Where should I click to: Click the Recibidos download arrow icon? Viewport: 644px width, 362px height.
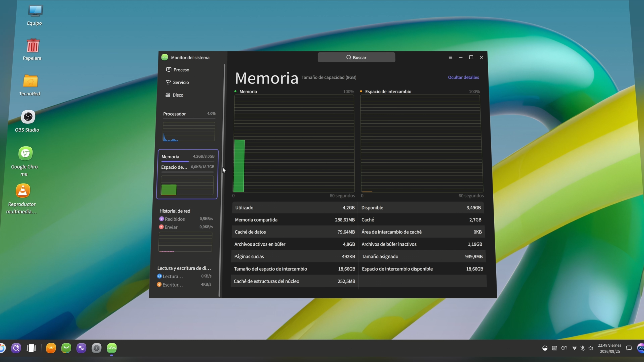pyautogui.click(x=162, y=219)
